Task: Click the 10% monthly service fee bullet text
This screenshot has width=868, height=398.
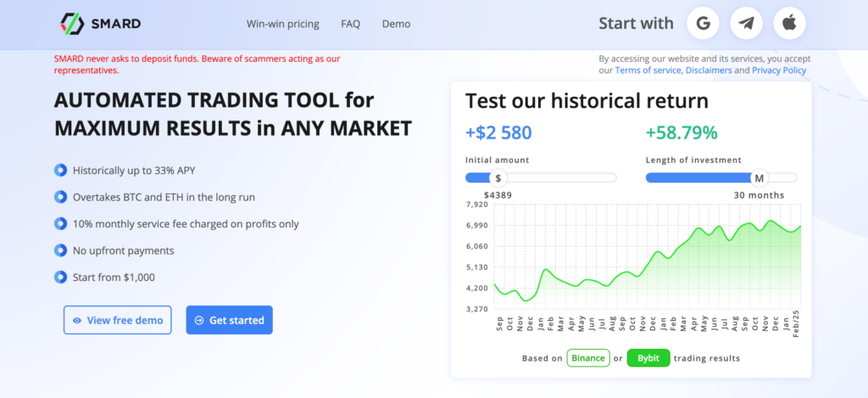Action: point(186,224)
